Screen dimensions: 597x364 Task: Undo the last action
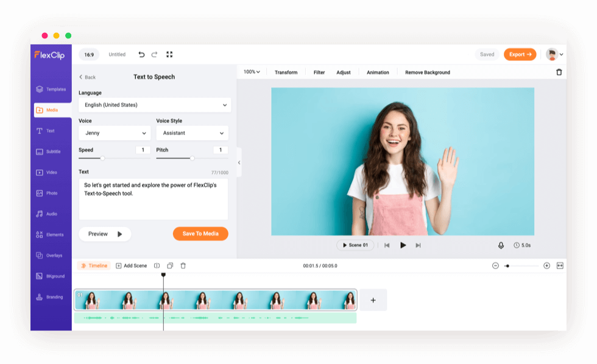(141, 54)
